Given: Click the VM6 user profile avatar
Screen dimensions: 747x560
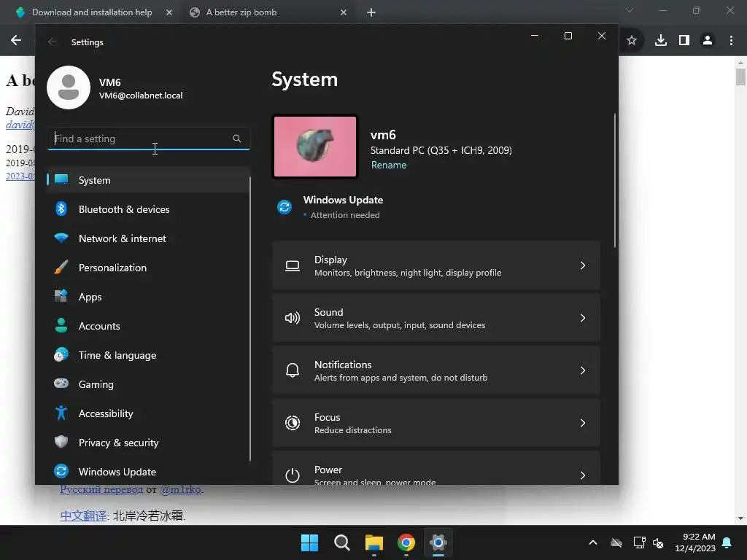Looking at the screenshot, I should tap(69, 87).
